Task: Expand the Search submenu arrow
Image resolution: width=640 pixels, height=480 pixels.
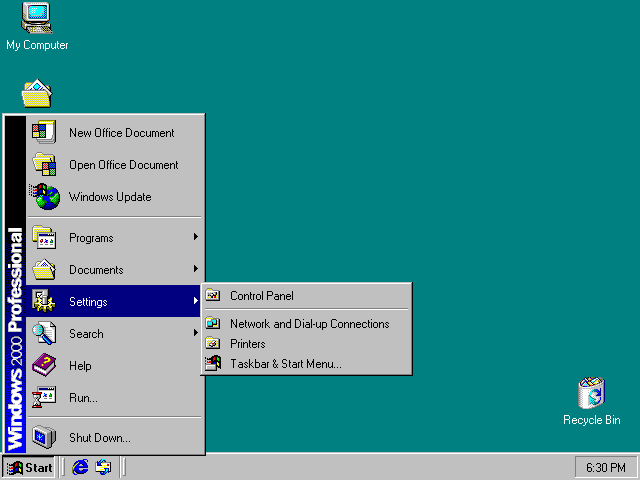Action: click(x=196, y=333)
